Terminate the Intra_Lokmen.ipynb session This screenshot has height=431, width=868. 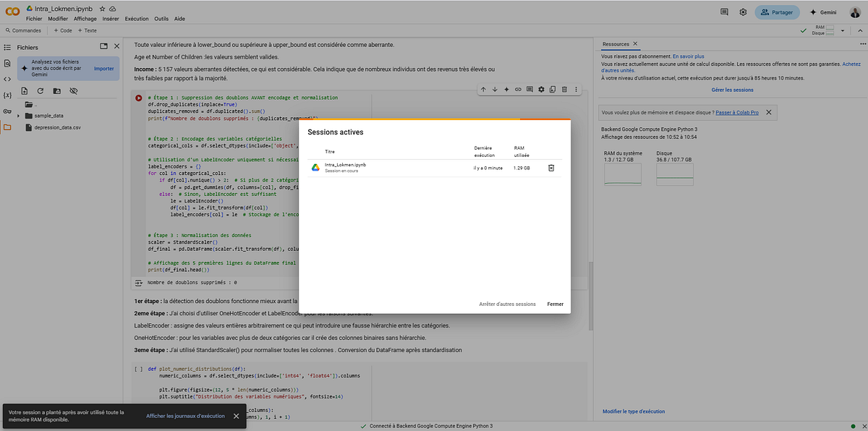[550, 168]
